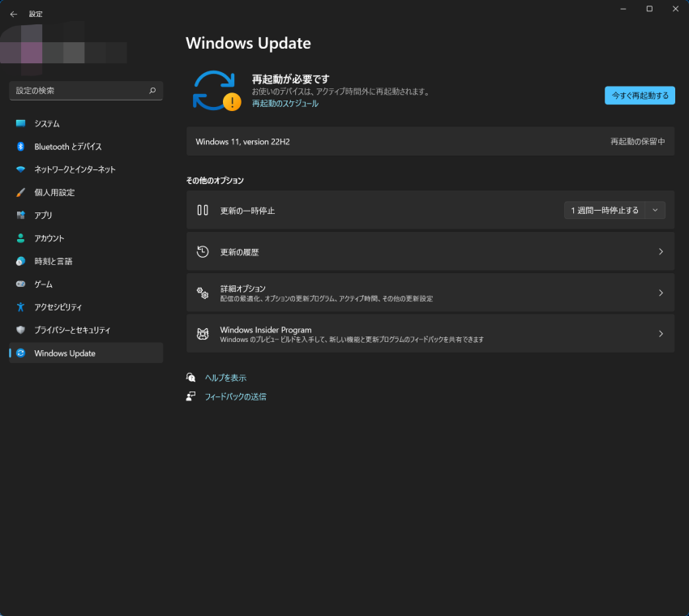Screen dimensions: 689x616
Task: Open the 詳細オプション row chevron
Action: click(x=661, y=293)
